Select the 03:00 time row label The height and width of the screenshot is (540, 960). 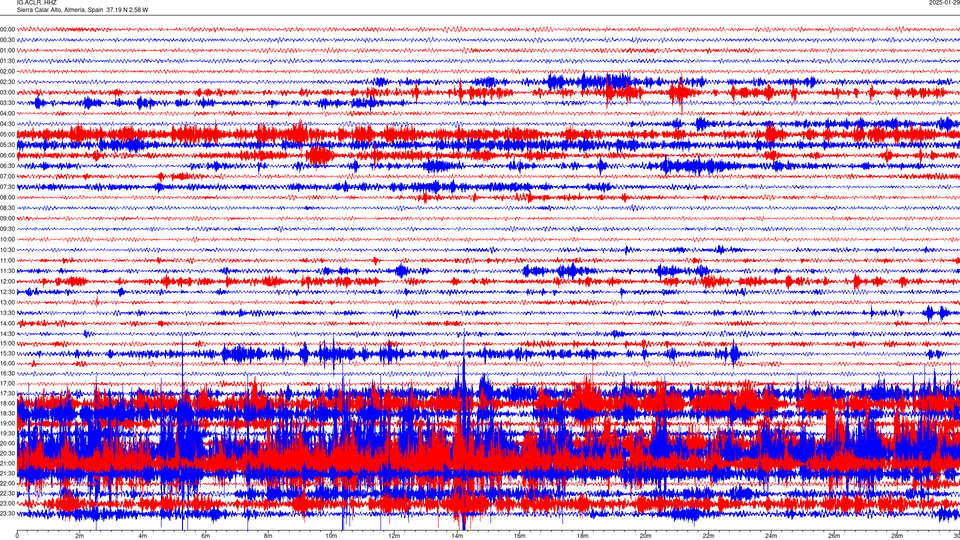click(x=7, y=92)
